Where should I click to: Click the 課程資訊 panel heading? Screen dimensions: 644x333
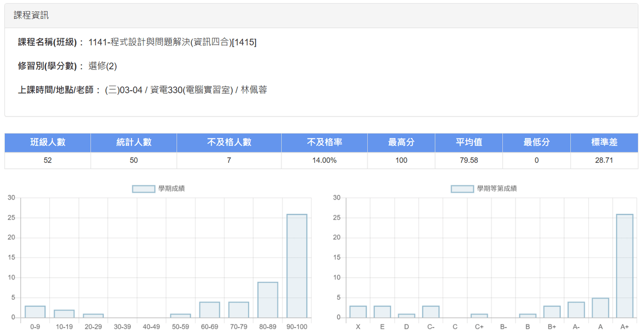31,16
